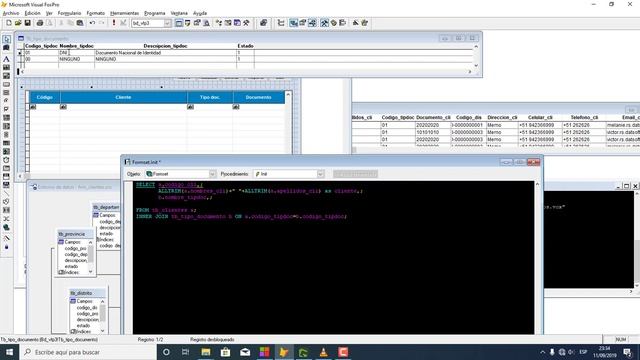Open the AutoFormat tool icon
This screenshot has width=640, height=360.
point(364,23)
